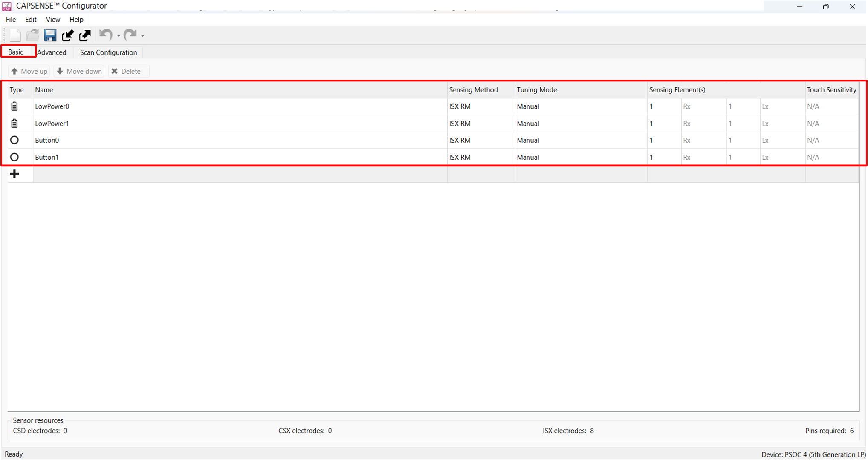Click the Pins required: 6 text
868x460 pixels.
point(830,431)
